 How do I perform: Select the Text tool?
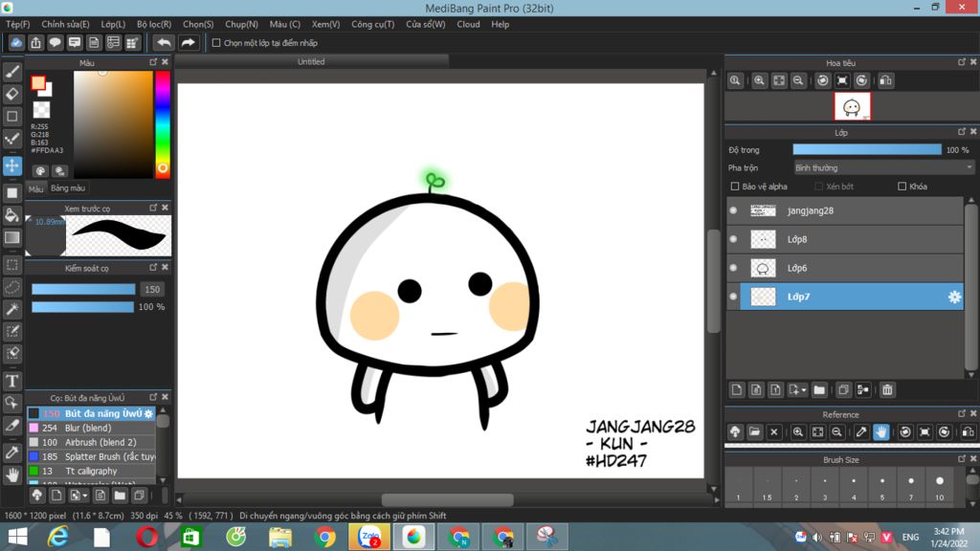click(x=11, y=381)
